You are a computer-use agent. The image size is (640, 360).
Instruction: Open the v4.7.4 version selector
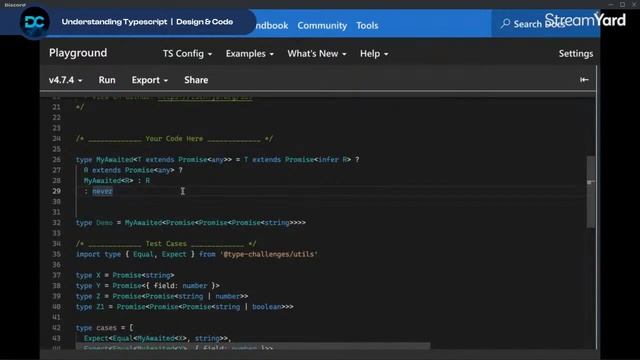pos(65,80)
